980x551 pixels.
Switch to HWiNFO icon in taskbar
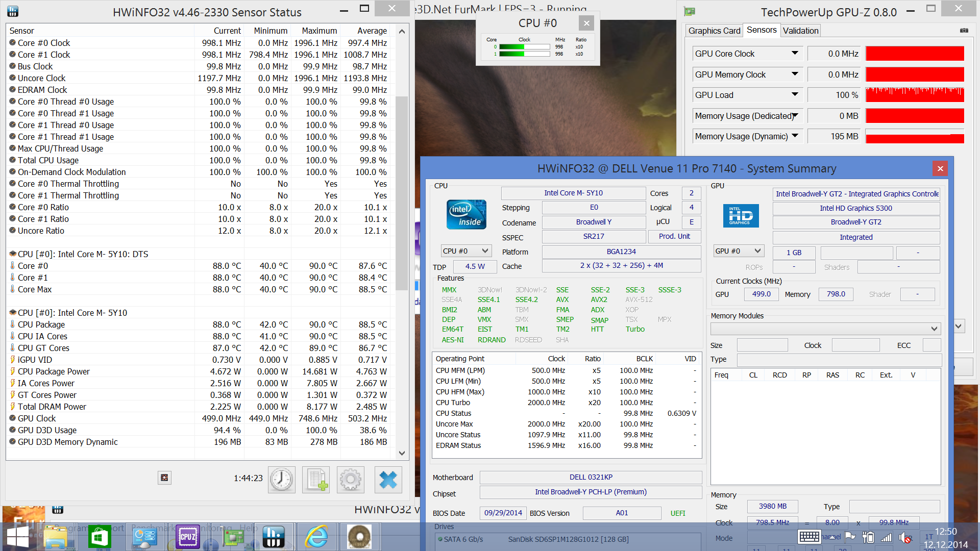click(274, 537)
